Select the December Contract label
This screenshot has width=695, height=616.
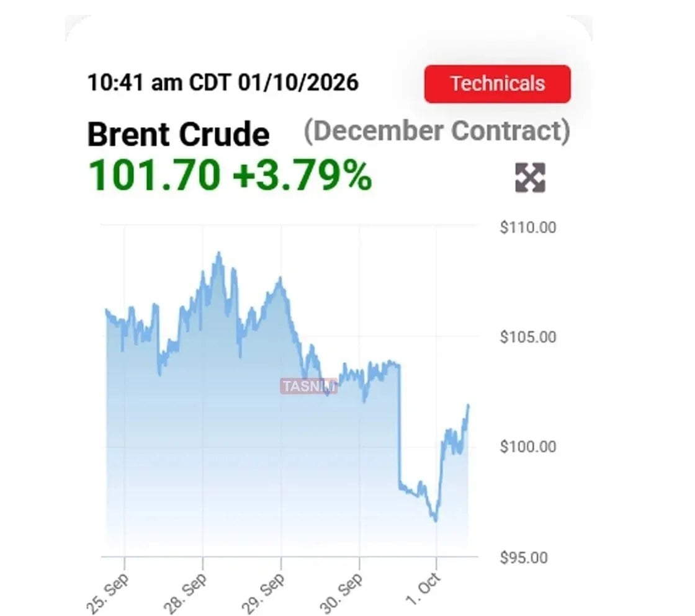(x=437, y=131)
